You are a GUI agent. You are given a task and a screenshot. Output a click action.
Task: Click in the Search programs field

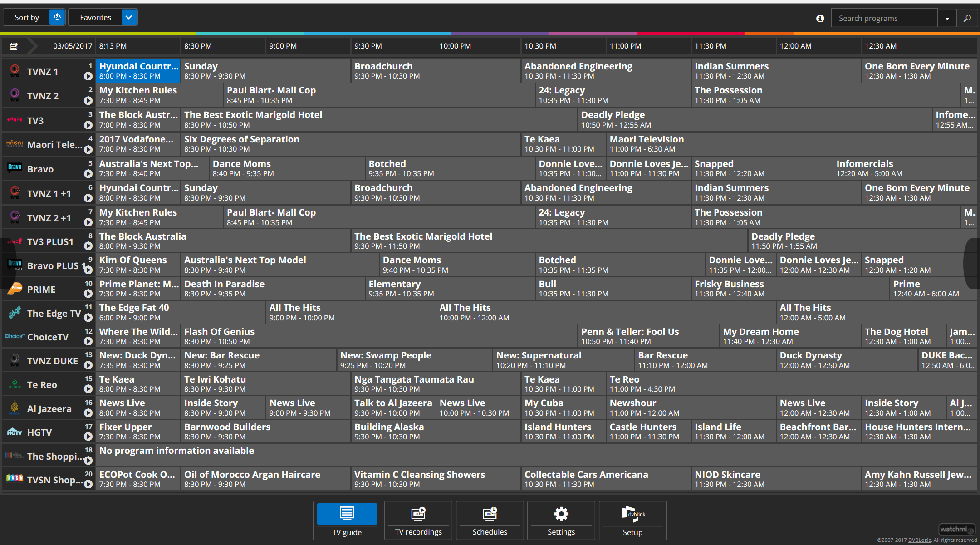(x=884, y=18)
